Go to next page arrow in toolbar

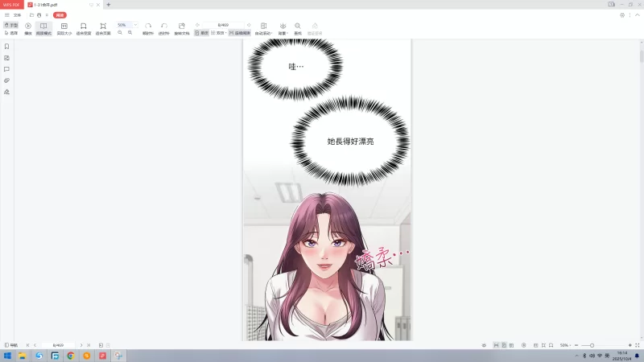point(249,25)
